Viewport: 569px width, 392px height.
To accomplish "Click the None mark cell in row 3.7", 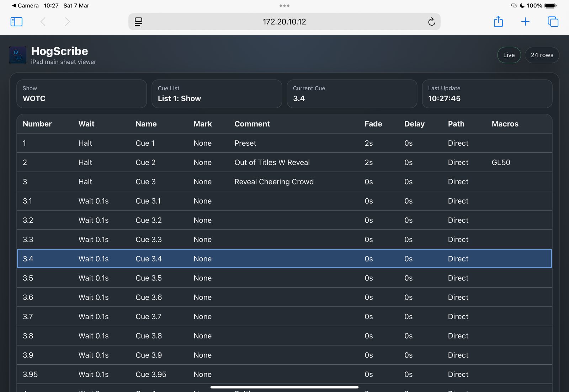I will (203, 317).
